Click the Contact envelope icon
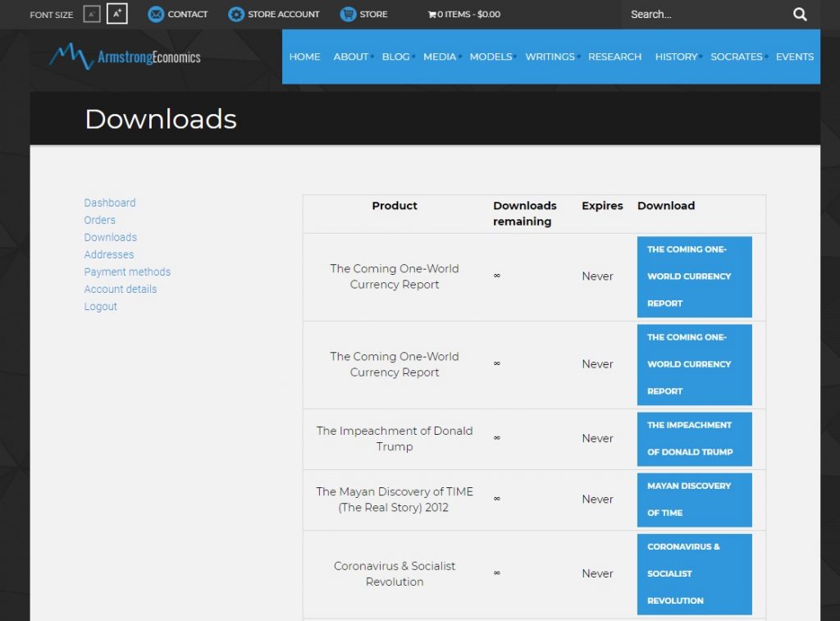 coord(156,15)
